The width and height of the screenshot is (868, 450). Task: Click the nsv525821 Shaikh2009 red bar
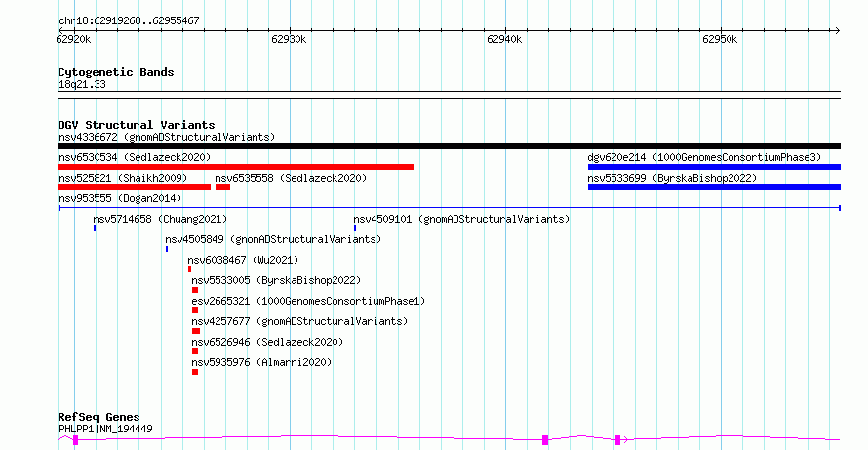135,187
